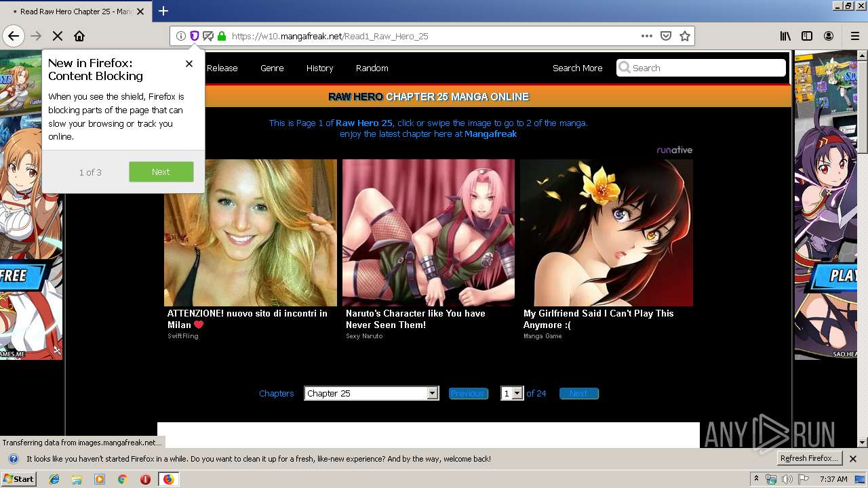Bookmark this page with the star icon
868x488 pixels.
[685, 36]
